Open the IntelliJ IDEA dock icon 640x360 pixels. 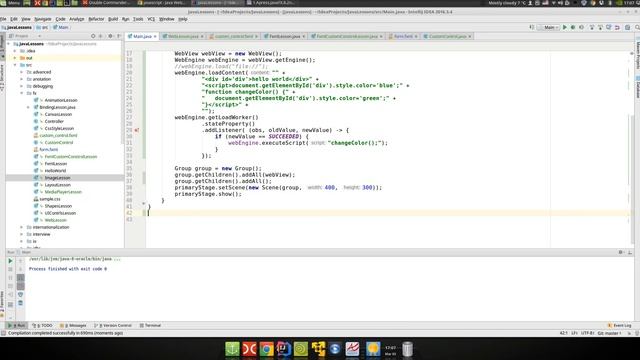284,349
